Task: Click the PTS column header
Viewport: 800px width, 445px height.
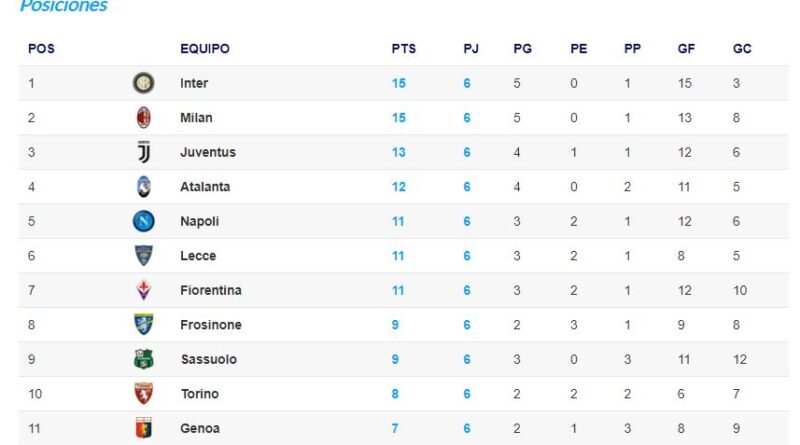Action: (404, 48)
